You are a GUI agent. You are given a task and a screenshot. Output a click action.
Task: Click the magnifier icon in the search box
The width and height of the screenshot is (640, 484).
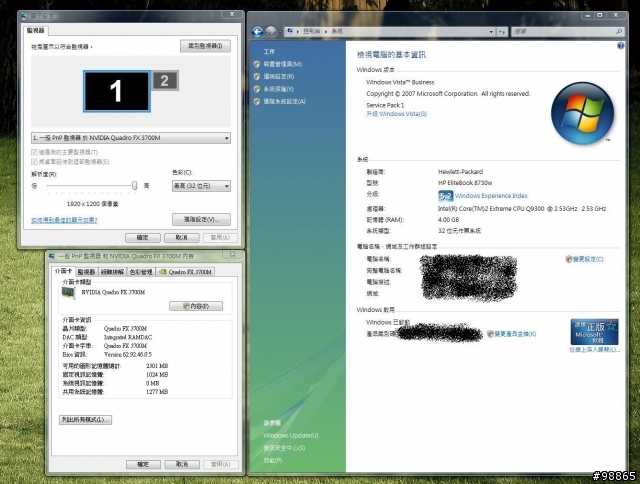(619, 31)
